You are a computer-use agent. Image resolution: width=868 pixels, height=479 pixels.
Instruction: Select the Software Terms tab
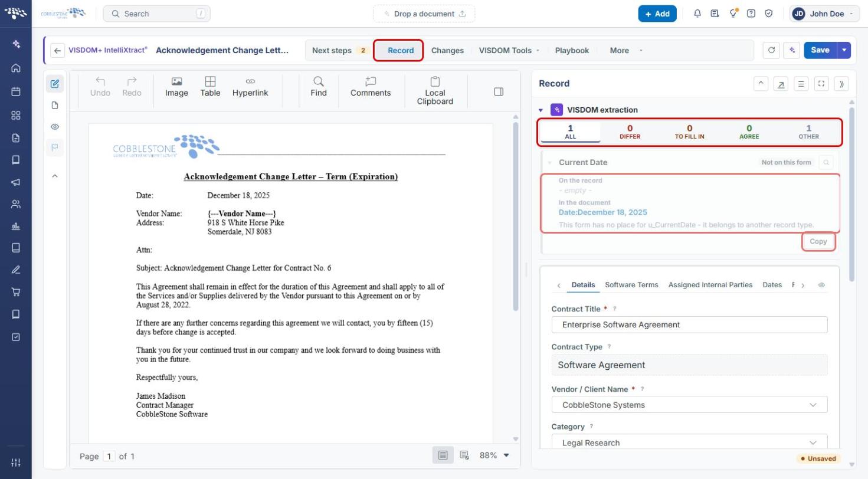(631, 285)
